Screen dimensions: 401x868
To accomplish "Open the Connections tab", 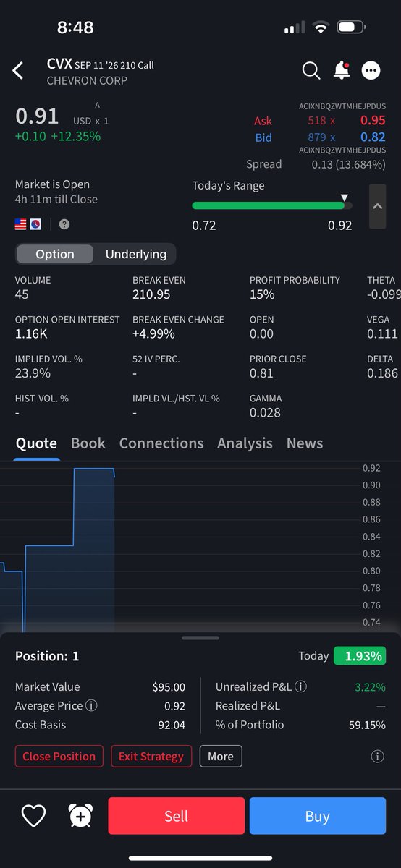I will click(161, 443).
